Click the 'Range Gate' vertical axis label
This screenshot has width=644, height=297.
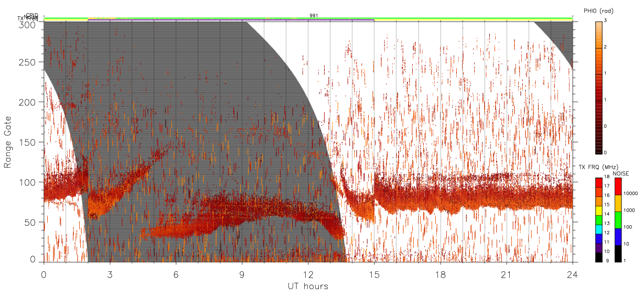(x=8, y=142)
